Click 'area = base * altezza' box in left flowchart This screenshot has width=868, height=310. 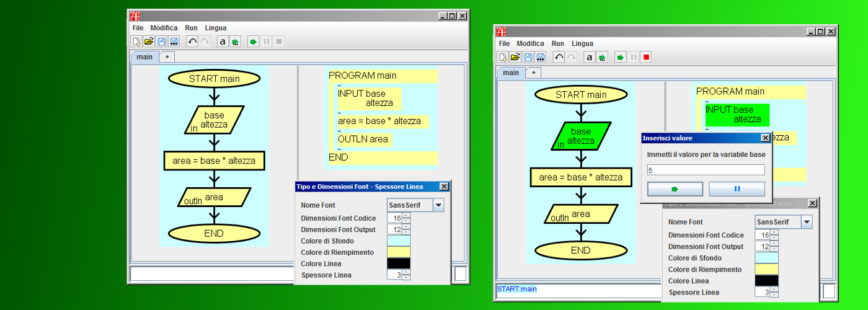[x=215, y=161]
